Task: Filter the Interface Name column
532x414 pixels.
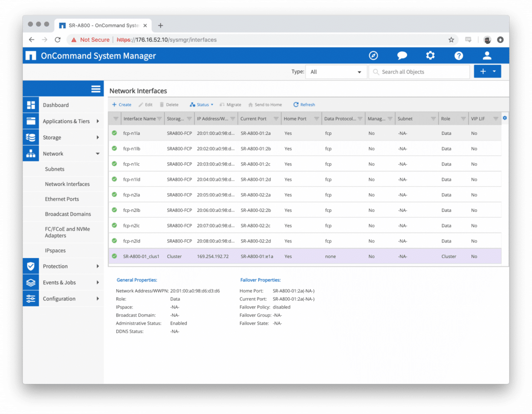Action: click(x=160, y=119)
